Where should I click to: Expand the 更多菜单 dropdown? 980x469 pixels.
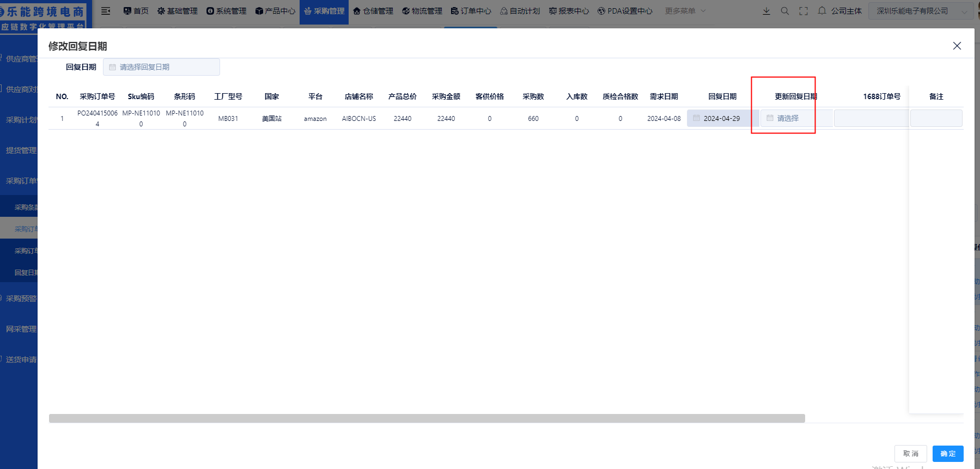pos(685,11)
